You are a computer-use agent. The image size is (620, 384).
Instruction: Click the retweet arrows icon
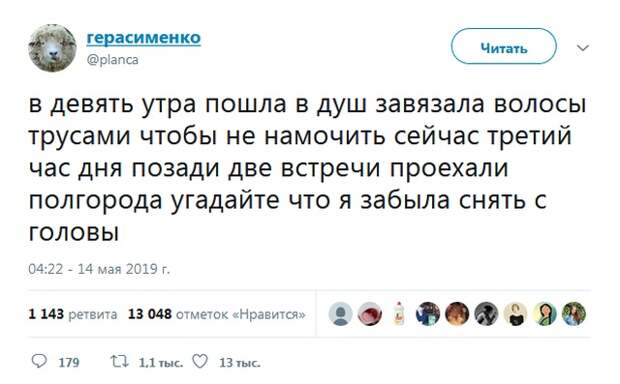pos(119,361)
